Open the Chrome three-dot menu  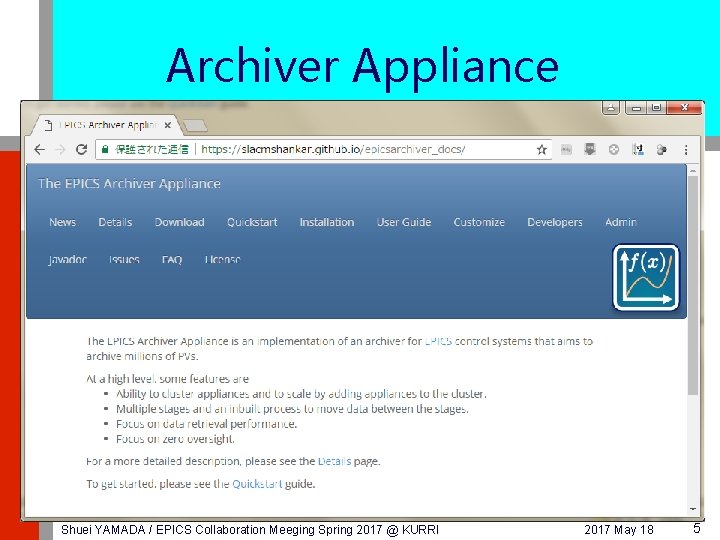pyautogui.click(x=686, y=150)
